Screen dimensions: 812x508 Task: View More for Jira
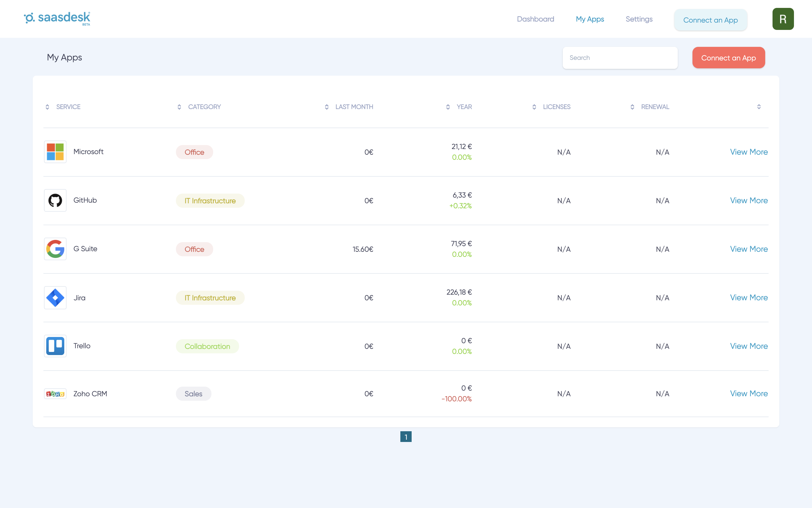click(749, 298)
